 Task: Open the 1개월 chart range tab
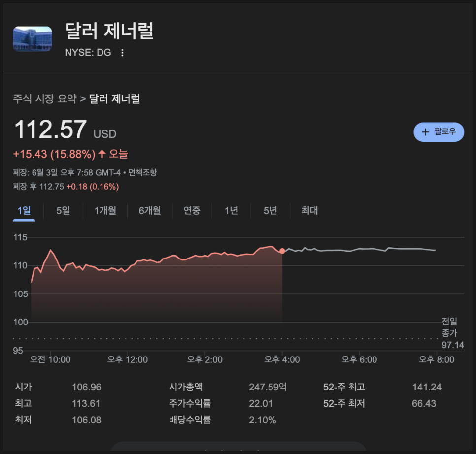[x=105, y=210]
